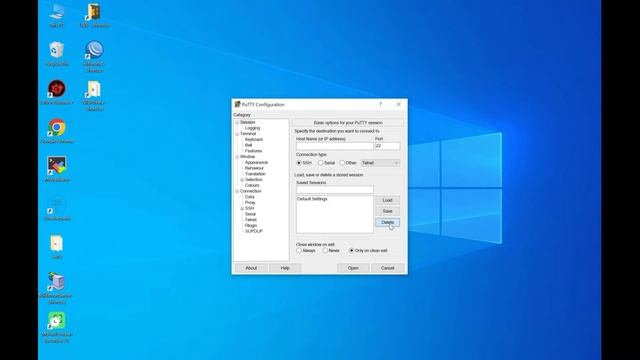Select the green clock desktop shortcut icon
640x360 pixels.
(56, 321)
